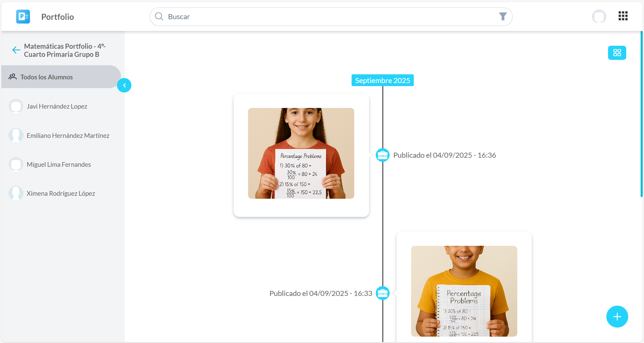Select student Javi Hernández Lopez
This screenshot has width=644, height=343.
click(x=57, y=106)
